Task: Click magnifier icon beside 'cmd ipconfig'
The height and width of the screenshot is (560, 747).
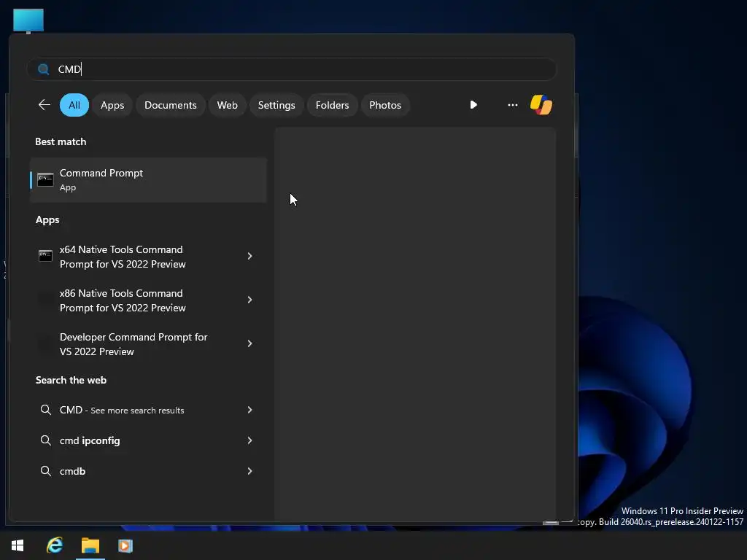Action: tap(46, 440)
